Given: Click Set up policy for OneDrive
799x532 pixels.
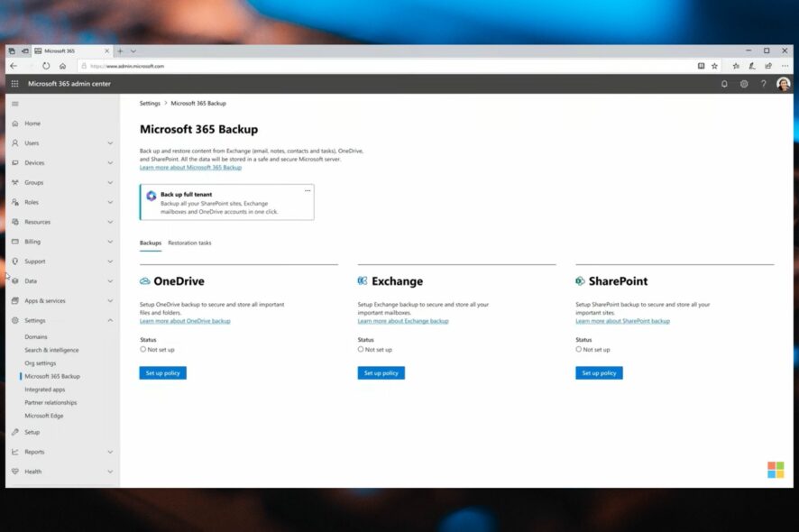Looking at the screenshot, I should click(x=162, y=372).
